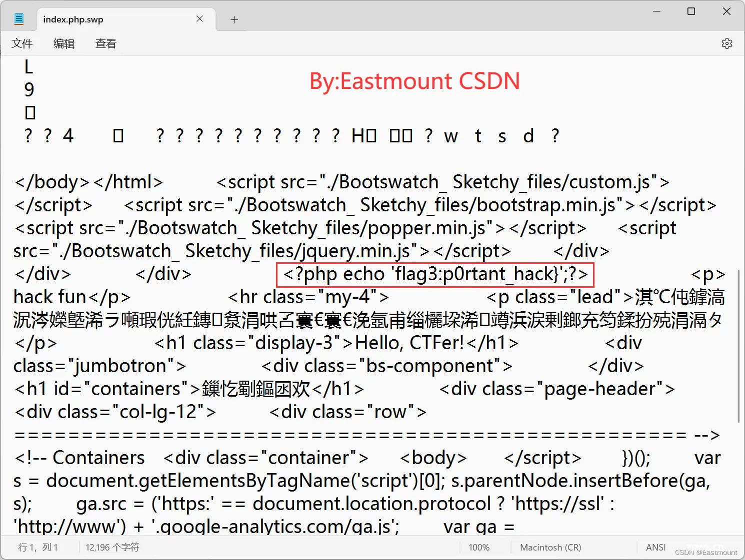Screen dimensions: 745x560
Task: Click the 12,196 个字符 count
Action: tap(112, 548)
